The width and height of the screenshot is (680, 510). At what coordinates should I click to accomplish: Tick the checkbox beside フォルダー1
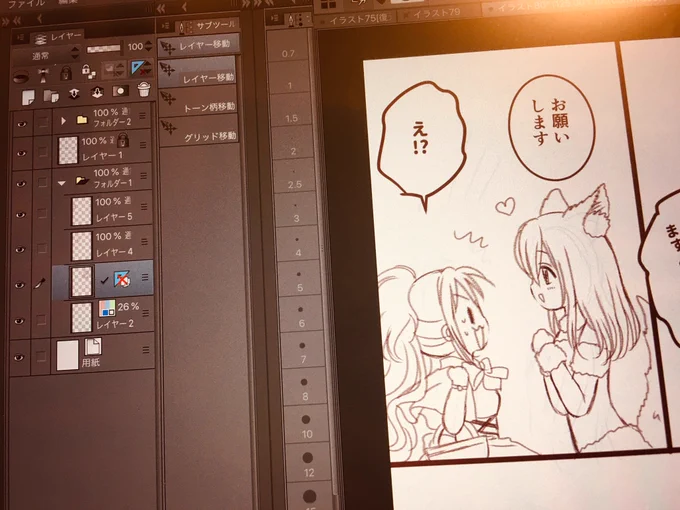point(42,182)
